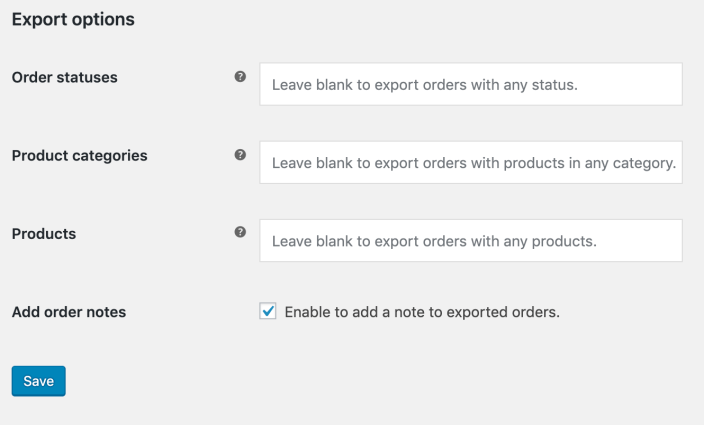
Task: Click the "Products" field label
Action: pos(44,233)
